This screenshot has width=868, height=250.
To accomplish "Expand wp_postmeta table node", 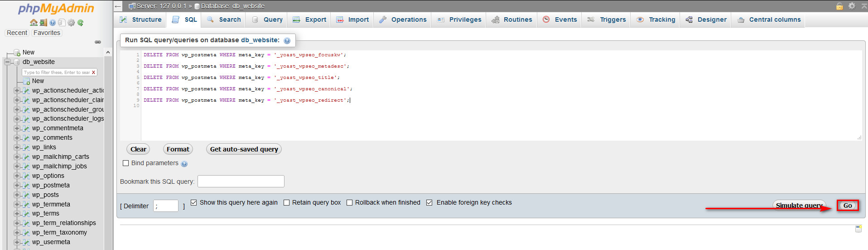I will pos(17,186).
